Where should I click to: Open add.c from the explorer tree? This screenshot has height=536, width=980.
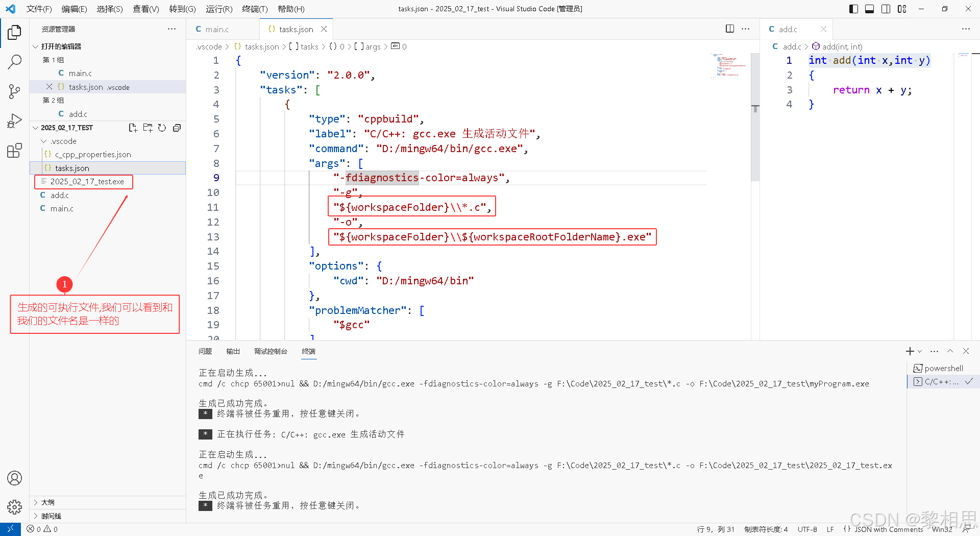(x=108, y=195)
